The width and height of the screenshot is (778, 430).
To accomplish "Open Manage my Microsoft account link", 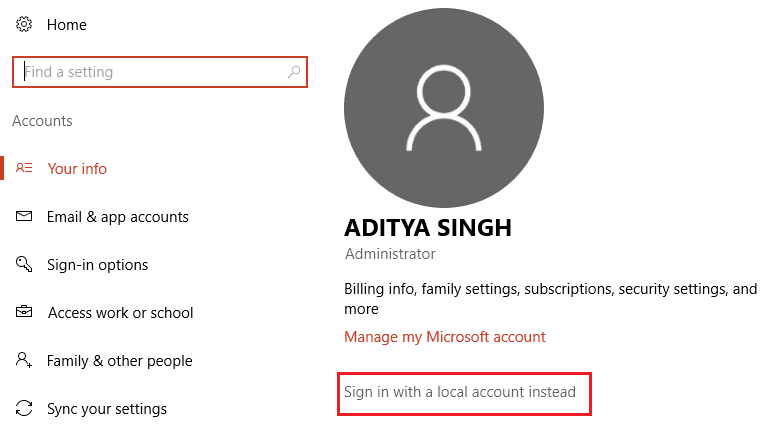I will pyautogui.click(x=445, y=337).
